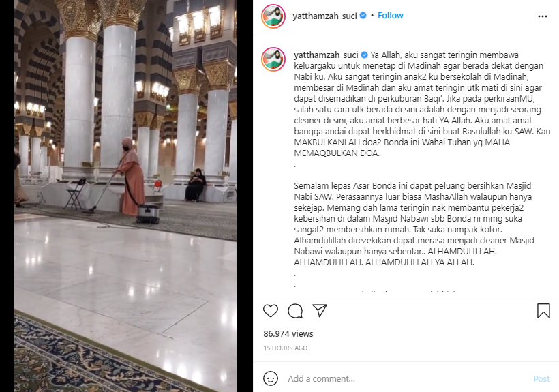This screenshot has width=559, height=392.
Task: View the 86,974 views count
Action: [288, 334]
